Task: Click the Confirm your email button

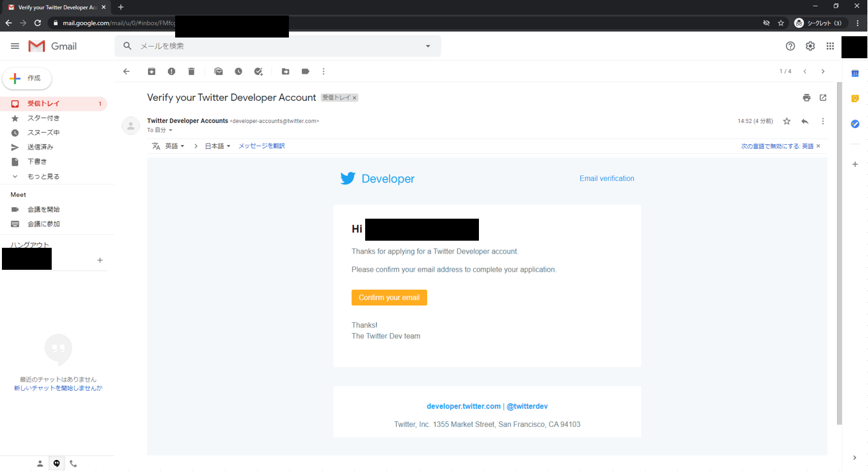Action: pos(389,298)
